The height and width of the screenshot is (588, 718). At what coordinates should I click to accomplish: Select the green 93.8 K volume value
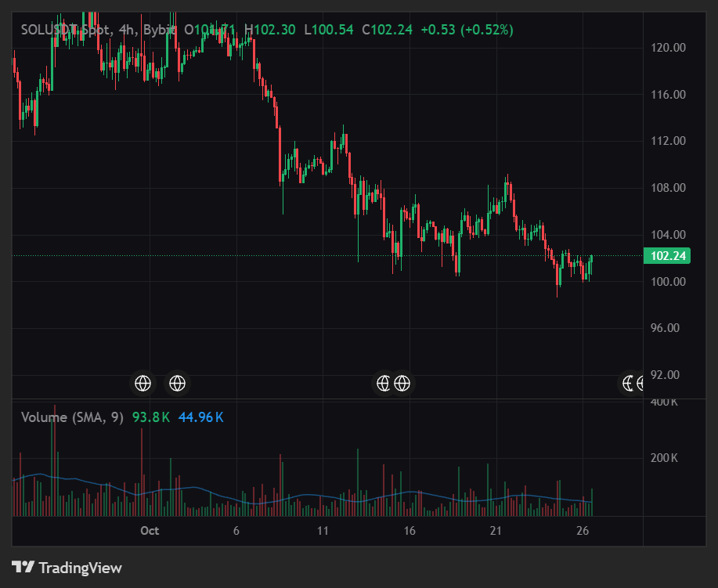(x=150, y=417)
